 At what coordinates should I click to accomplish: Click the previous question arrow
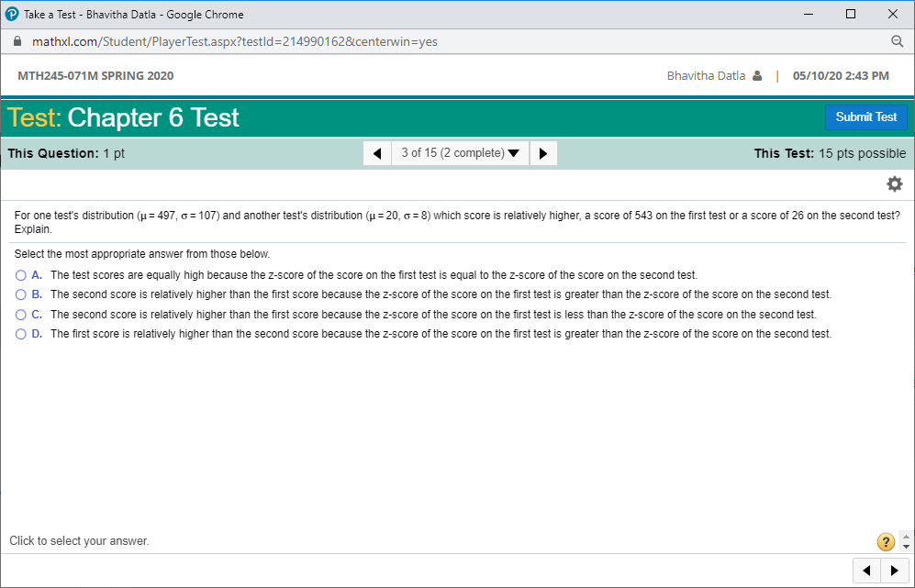377,152
